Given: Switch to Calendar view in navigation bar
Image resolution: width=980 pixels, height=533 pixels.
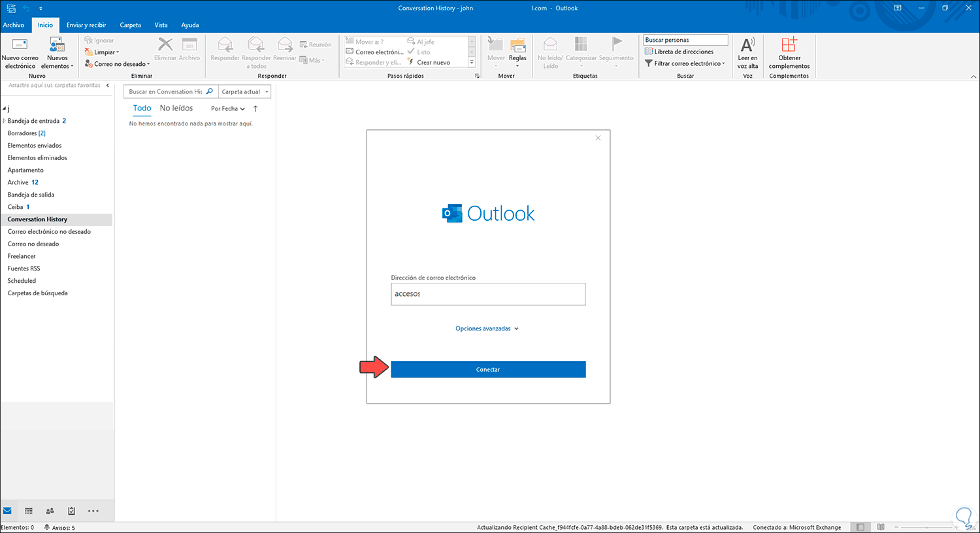Looking at the screenshot, I should pyautogui.click(x=29, y=511).
